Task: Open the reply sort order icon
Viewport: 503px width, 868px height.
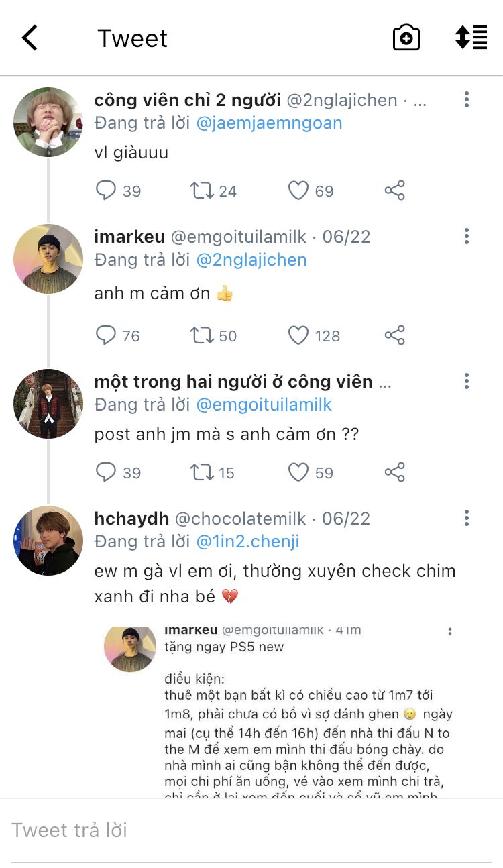Action: point(471,38)
